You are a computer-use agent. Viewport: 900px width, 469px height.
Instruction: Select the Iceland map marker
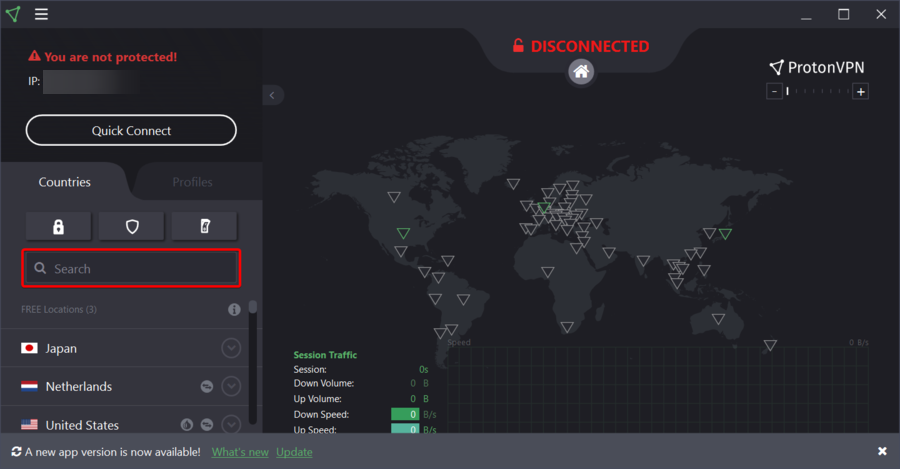coord(513,184)
